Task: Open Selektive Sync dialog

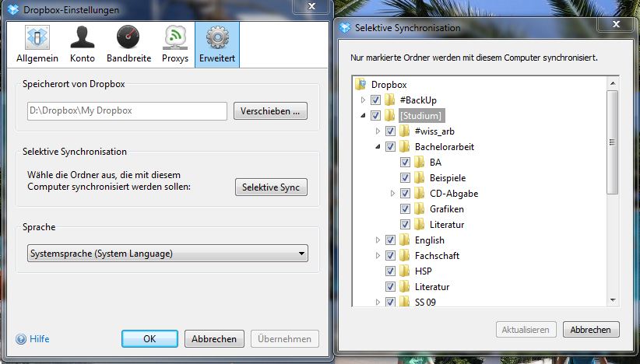Action: [x=271, y=187]
